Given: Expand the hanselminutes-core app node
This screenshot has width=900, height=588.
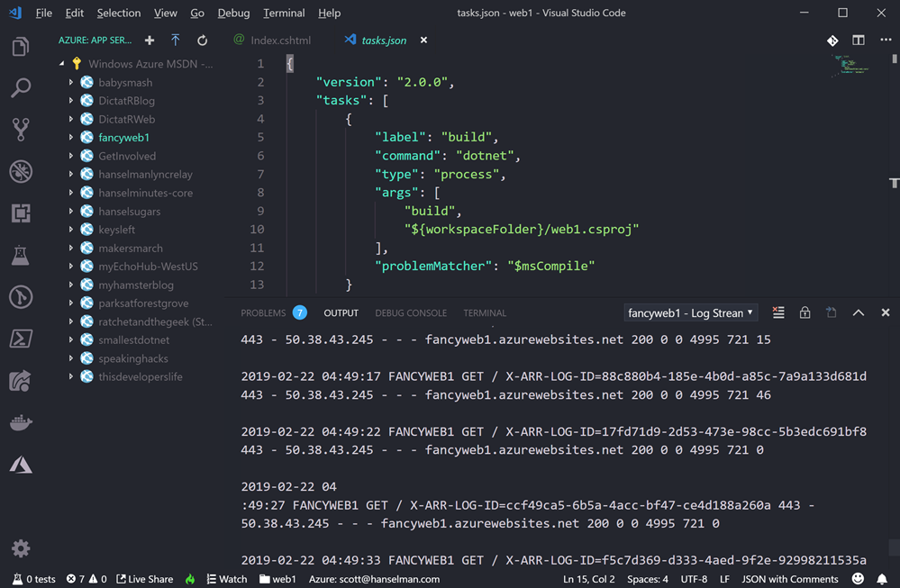Looking at the screenshot, I should [x=71, y=192].
